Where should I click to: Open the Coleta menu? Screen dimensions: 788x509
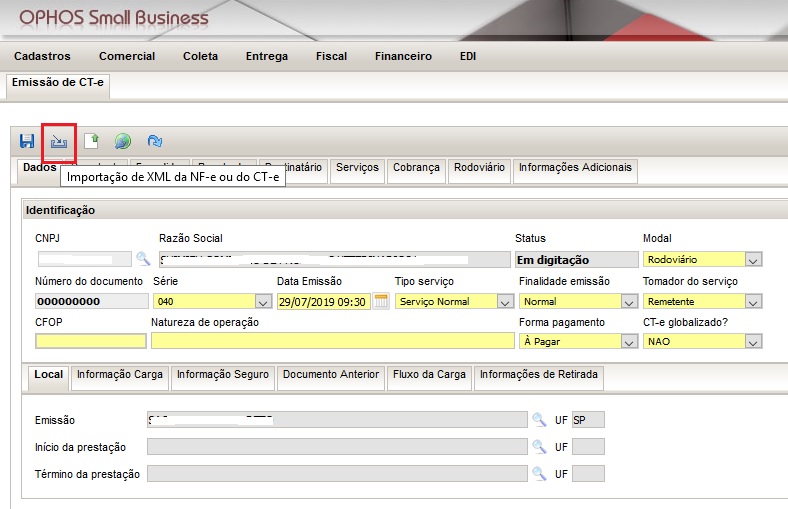tap(200, 56)
